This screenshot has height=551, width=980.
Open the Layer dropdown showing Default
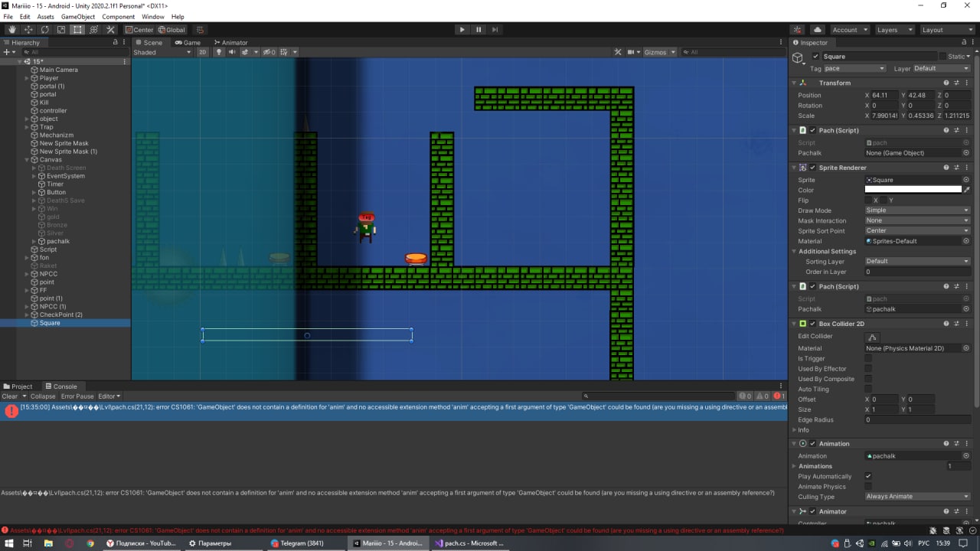(x=942, y=68)
